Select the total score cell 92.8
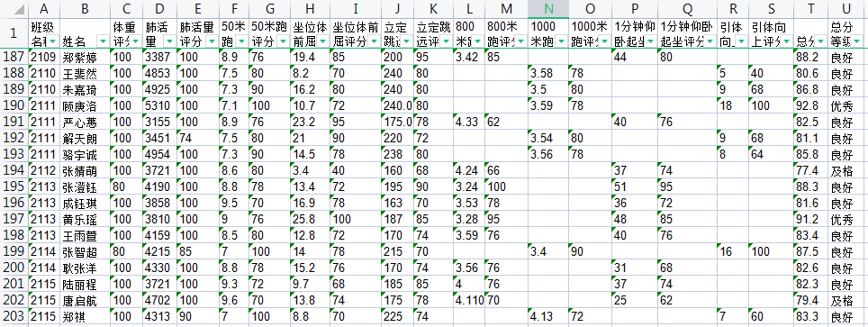Image resolution: width=868 pixels, height=327 pixels. [810, 105]
